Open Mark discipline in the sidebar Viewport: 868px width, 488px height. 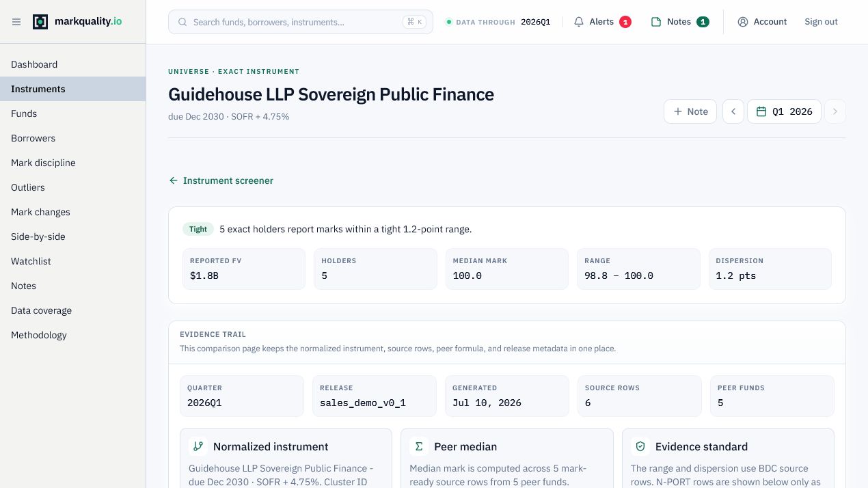click(72, 163)
